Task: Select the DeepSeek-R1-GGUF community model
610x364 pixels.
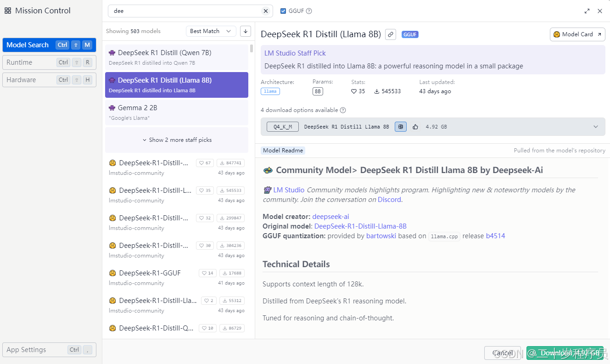Action: (x=177, y=278)
